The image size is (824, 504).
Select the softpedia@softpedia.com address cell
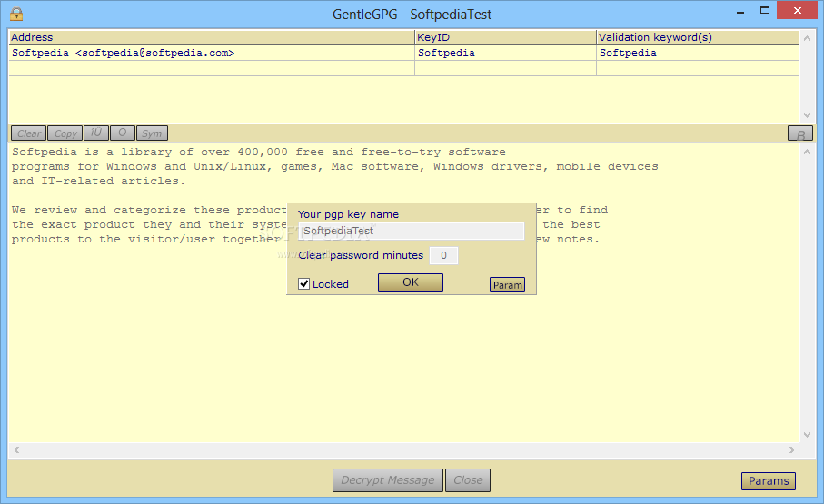pos(212,53)
